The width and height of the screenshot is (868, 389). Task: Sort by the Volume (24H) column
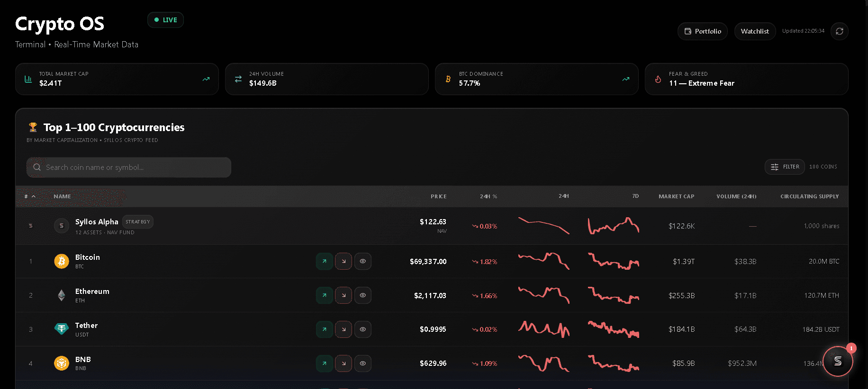coord(736,196)
